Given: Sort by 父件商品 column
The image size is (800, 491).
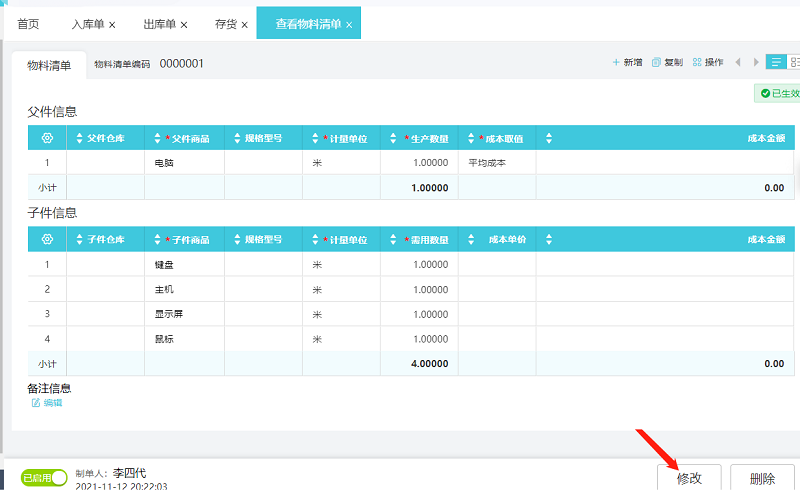Looking at the screenshot, I should [157, 138].
